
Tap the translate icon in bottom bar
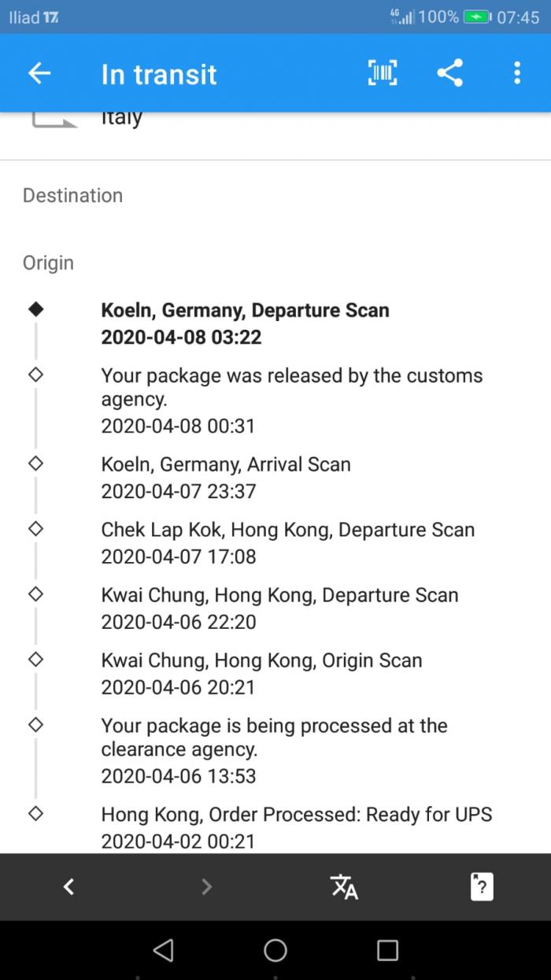(x=344, y=887)
